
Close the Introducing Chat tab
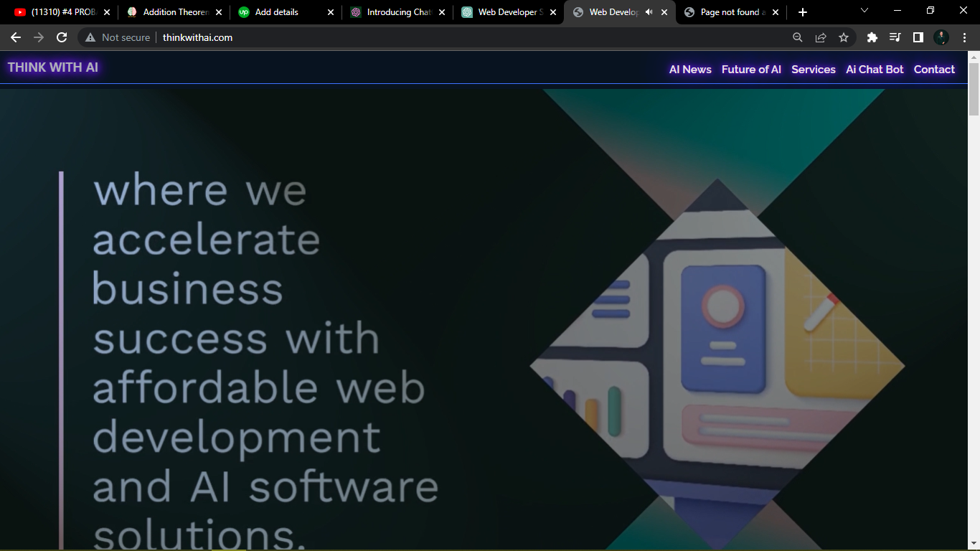coord(441,12)
